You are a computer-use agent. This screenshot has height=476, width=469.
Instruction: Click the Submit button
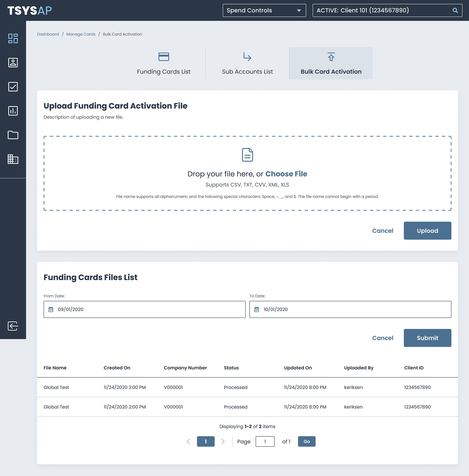[x=427, y=338]
